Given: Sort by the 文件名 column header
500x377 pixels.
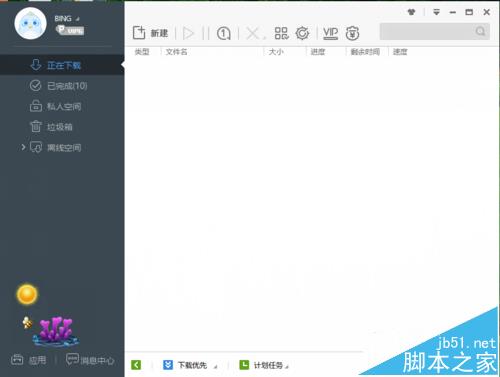Looking at the screenshot, I should coord(177,52).
